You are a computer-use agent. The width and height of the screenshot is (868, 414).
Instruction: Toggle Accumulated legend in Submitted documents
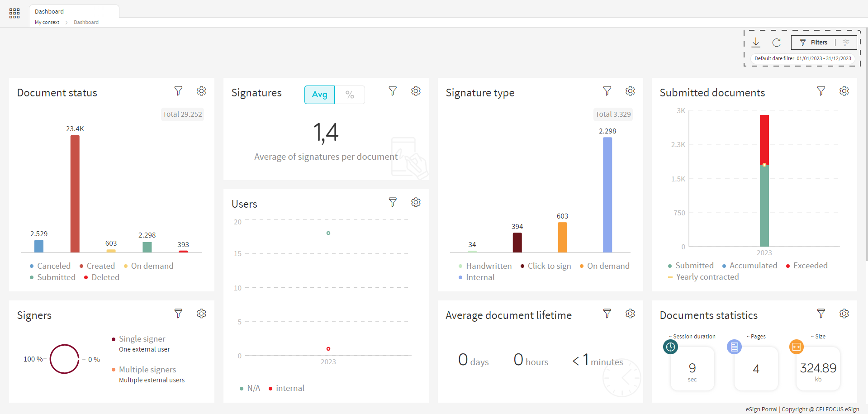tap(749, 266)
